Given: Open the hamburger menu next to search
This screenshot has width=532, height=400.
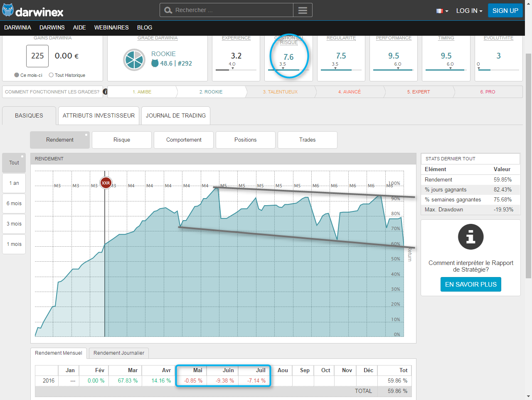Looking at the screenshot, I should [x=303, y=10].
